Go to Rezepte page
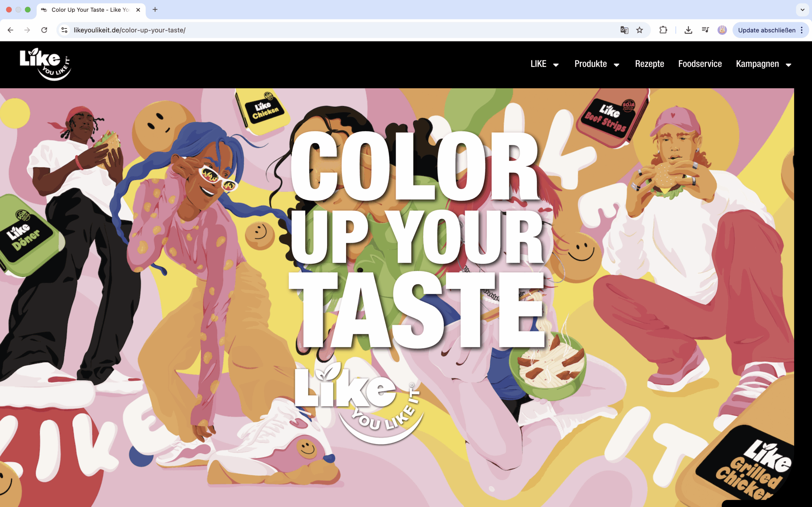 coord(649,64)
